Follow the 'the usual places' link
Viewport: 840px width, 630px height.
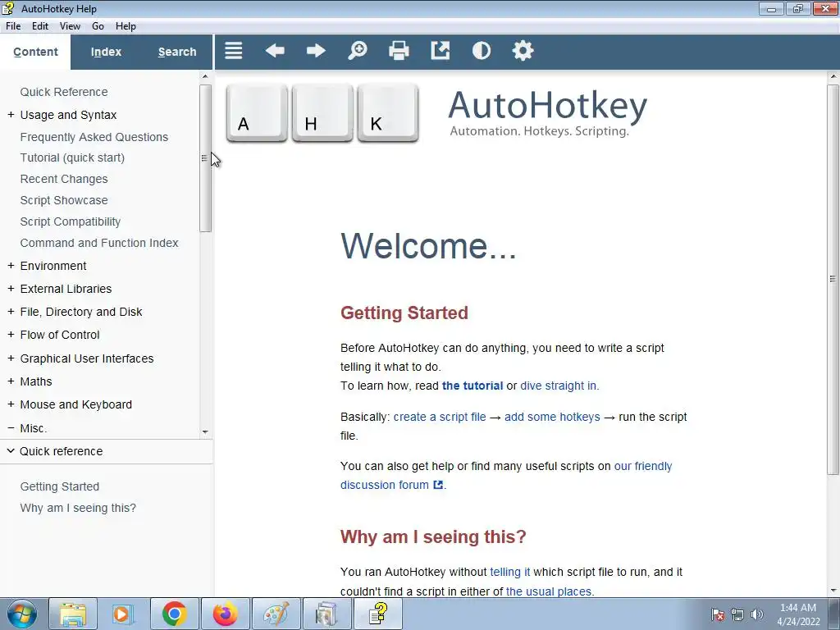(549, 591)
